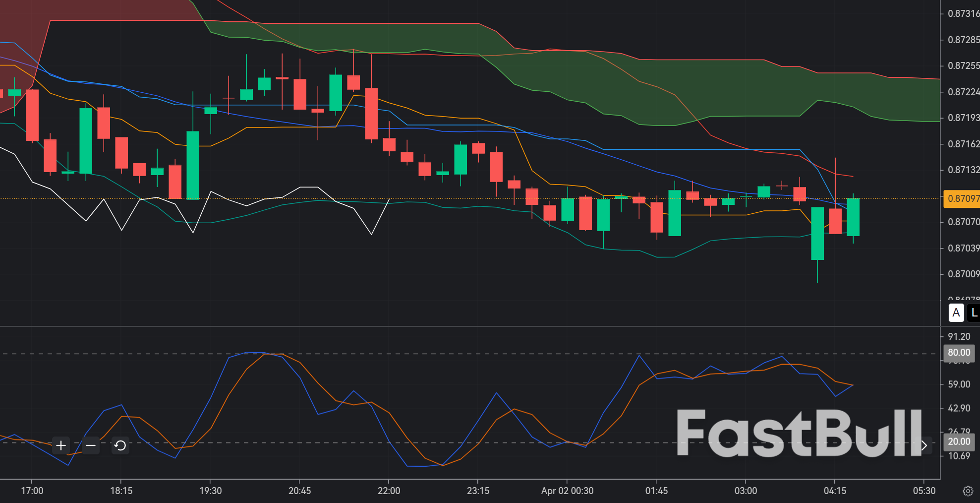Zoom in using the plus icon
980x503 pixels.
[x=60, y=446]
